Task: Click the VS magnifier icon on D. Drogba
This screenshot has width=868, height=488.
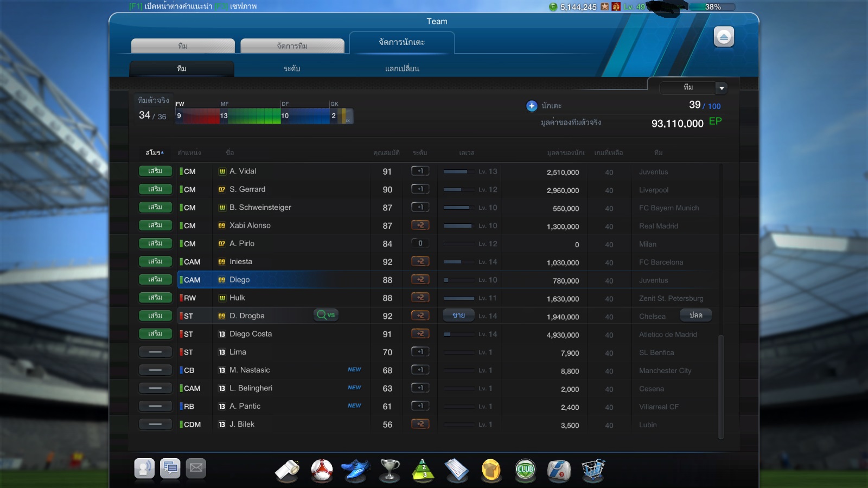Action: [x=326, y=315]
